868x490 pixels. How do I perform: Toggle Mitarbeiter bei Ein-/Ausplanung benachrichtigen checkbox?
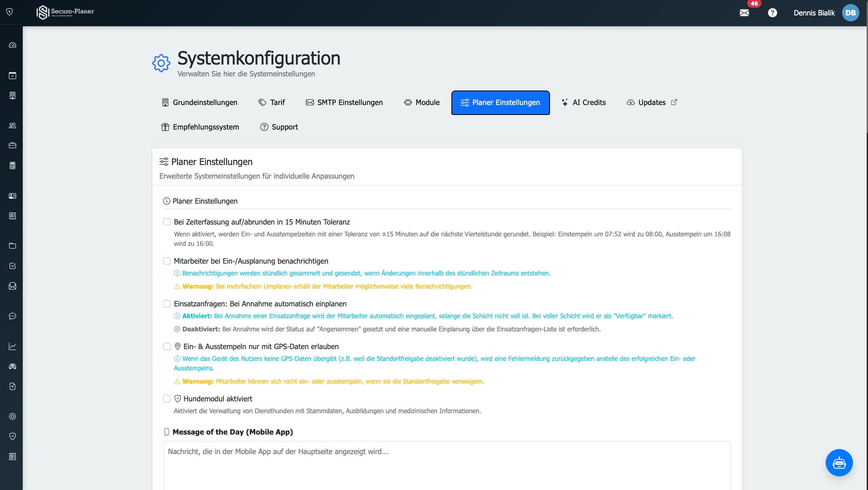(167, 261)
